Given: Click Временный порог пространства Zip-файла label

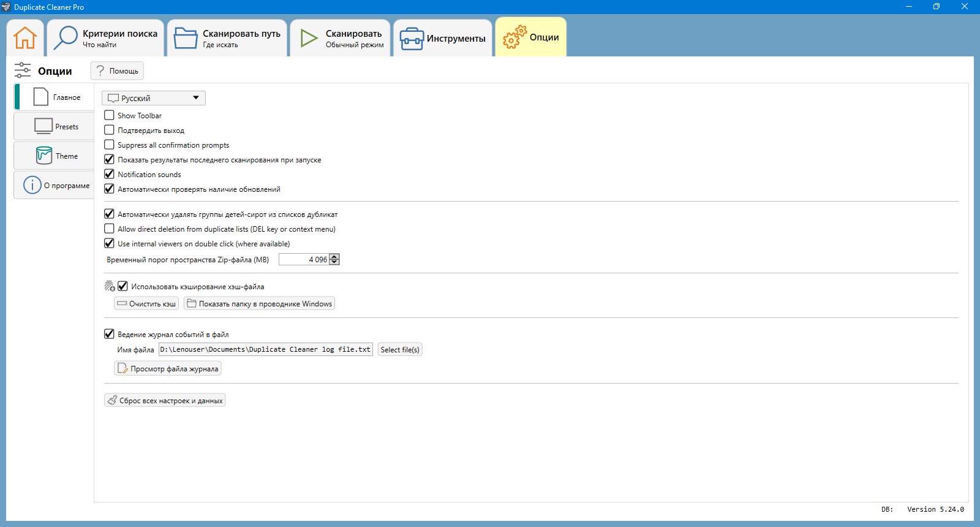Looking at the screenshot, I should [x=187, y=260].
